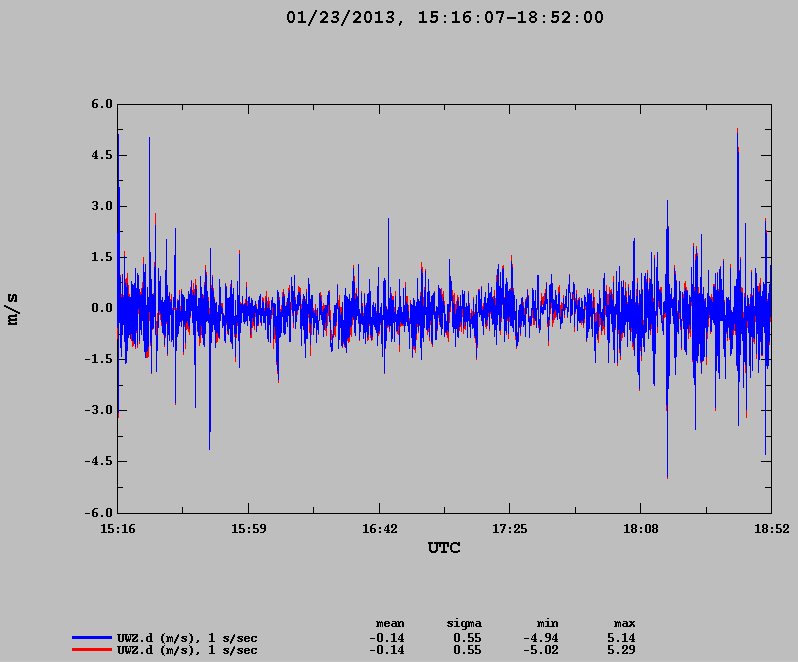Click the red legend line swatch
Screen dimensions: 798x662
tap(92, 650)
